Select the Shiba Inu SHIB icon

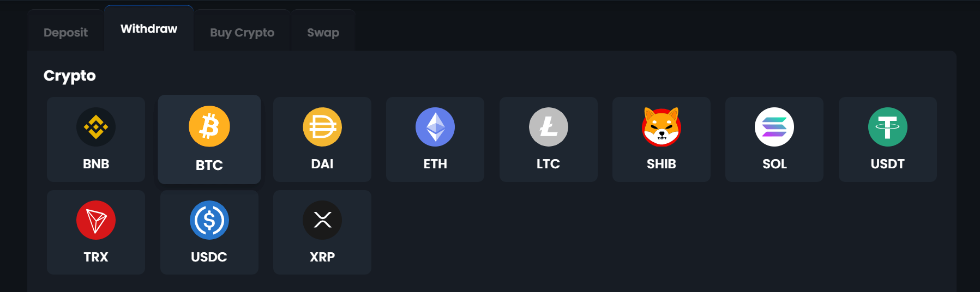[662, 127]
